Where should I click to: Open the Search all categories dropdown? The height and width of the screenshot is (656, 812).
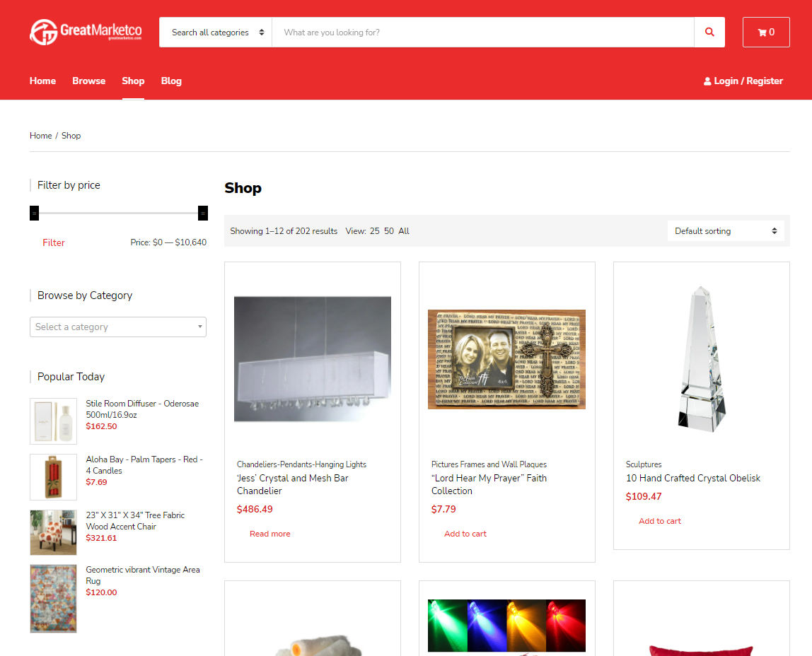point(216,32)
